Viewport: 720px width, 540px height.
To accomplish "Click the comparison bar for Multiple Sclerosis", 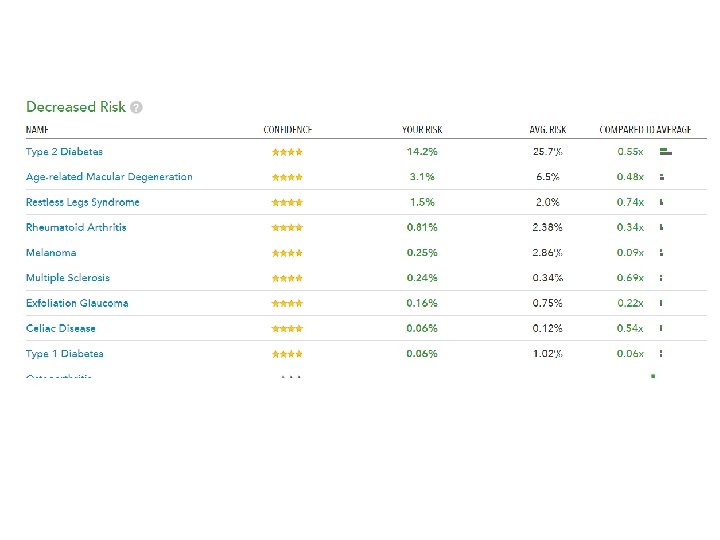I will click(x=661, y=278).
